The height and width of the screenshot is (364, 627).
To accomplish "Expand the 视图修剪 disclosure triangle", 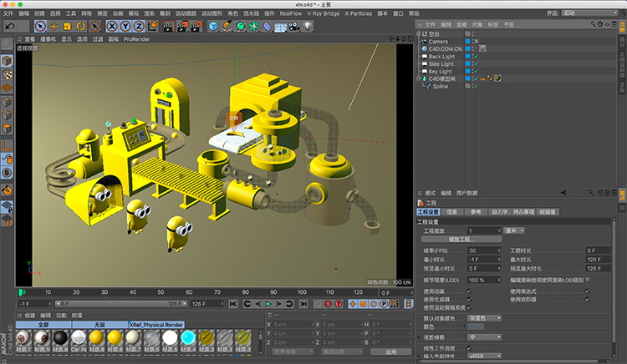I will (420, 337).
